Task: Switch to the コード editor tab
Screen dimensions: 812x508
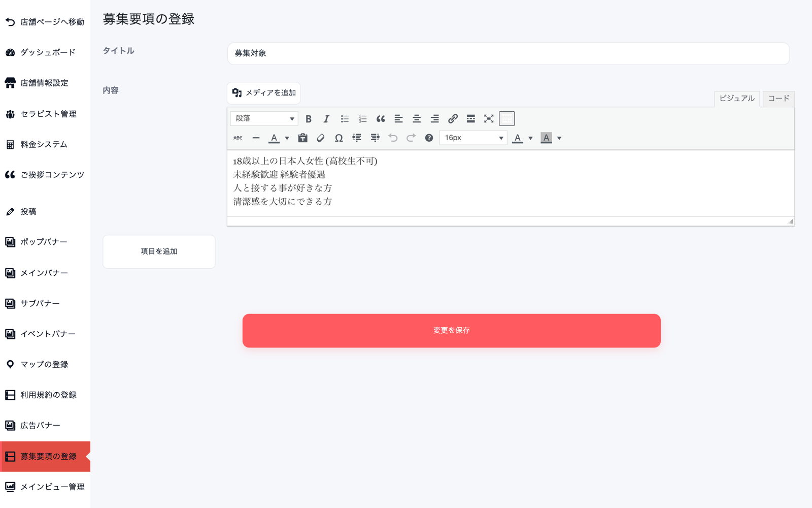Action: pos(779,99)
